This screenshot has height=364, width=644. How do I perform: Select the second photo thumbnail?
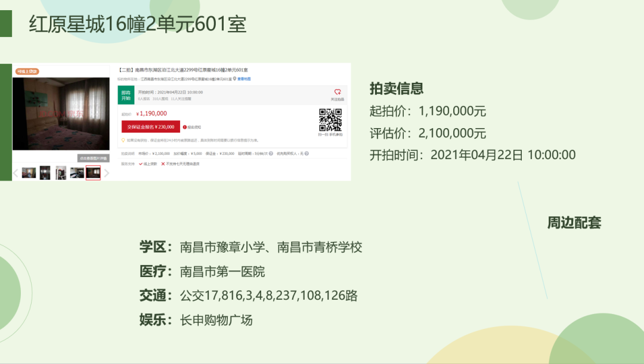pos(45,173)
